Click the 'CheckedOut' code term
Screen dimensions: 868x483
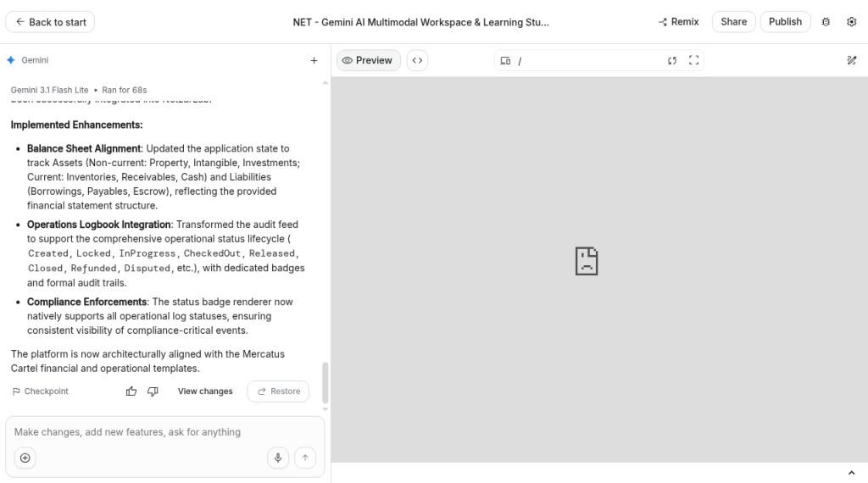coord(213,253)
